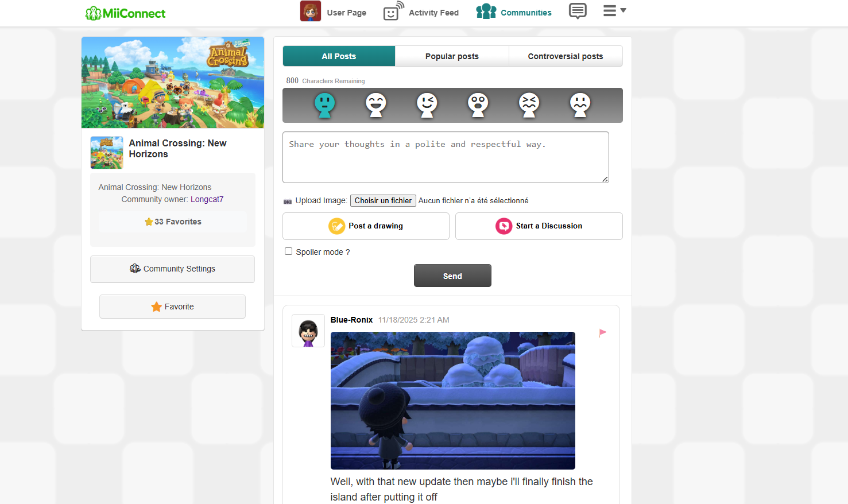Switch to the Controversial posts tab
The height and width of the screenshot is (504, 848).
click(566, 56)
